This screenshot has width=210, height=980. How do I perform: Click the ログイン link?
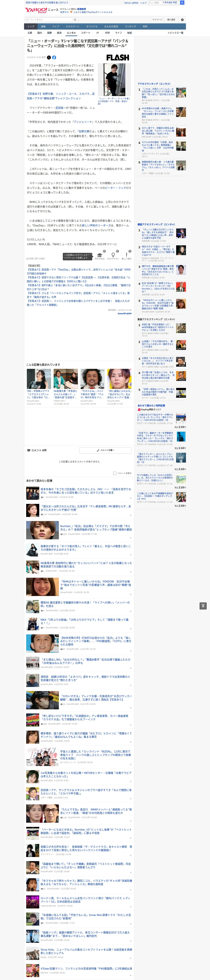point(64,12)
